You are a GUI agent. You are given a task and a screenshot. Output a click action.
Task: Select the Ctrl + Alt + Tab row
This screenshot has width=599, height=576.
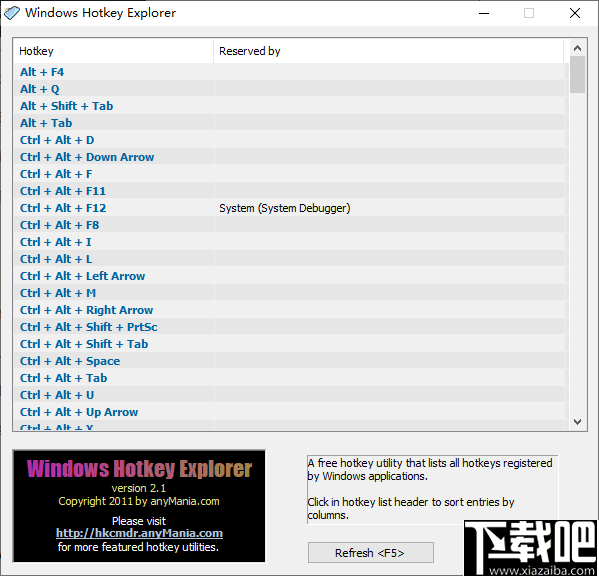click(291, 378)
